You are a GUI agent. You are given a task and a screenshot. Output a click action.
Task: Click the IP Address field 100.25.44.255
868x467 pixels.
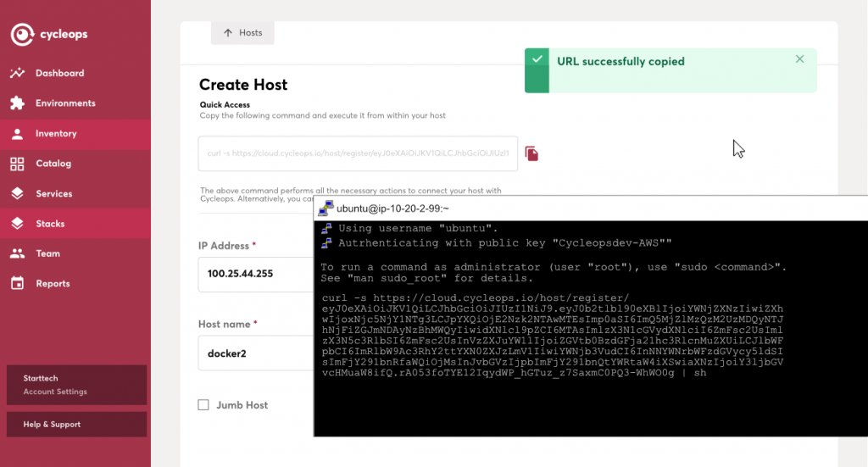256,274
